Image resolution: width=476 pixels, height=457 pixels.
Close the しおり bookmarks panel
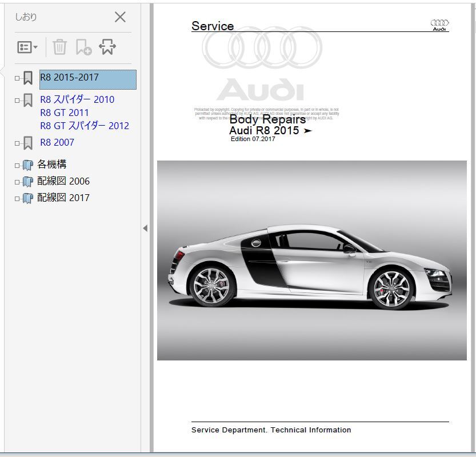pyautogui.click(x=120, y=17)
